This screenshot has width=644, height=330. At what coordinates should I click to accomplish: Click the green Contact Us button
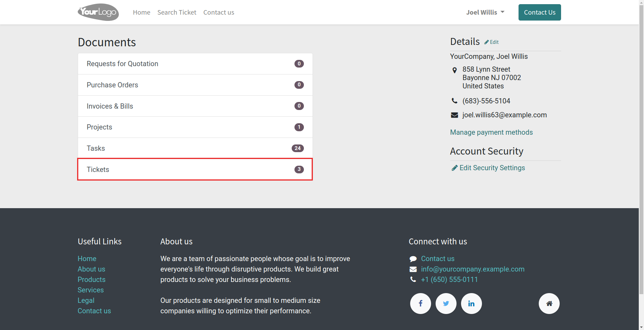(x=540, y=13)
